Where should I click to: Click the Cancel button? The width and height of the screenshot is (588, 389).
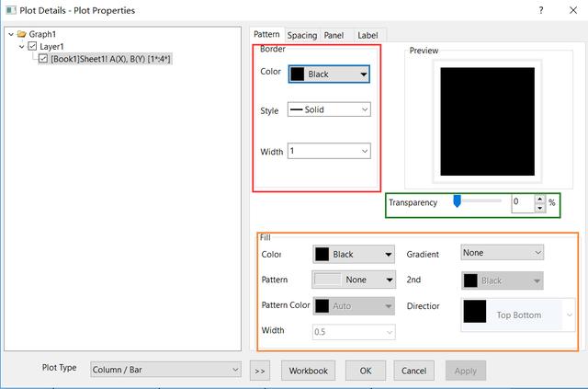click(x=414, y=371)
